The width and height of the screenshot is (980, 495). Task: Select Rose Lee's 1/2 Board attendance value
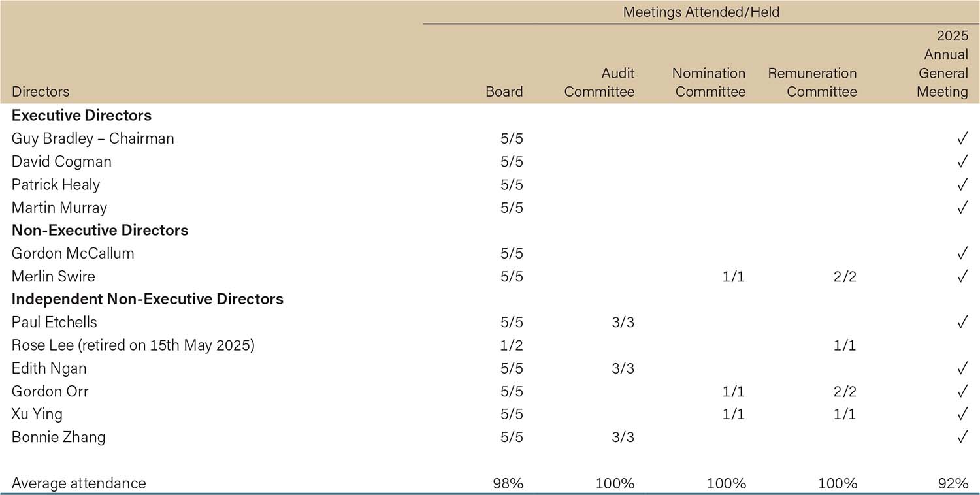(512, 345)
